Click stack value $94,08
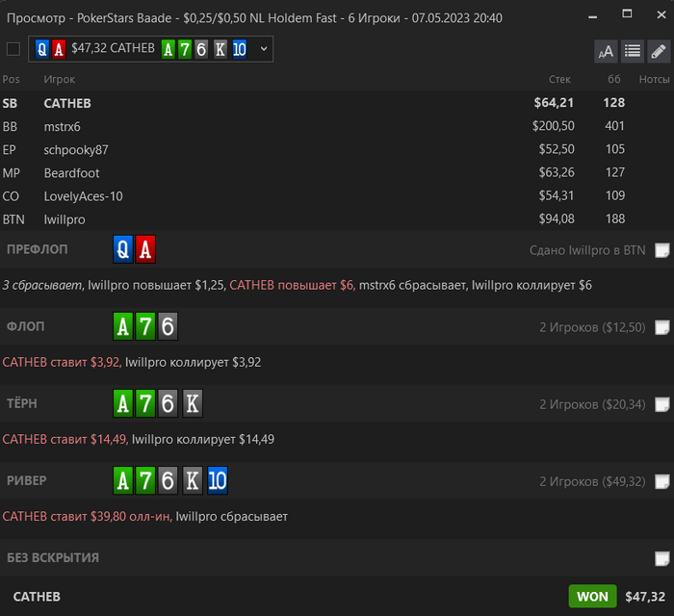 coord(557,218)
